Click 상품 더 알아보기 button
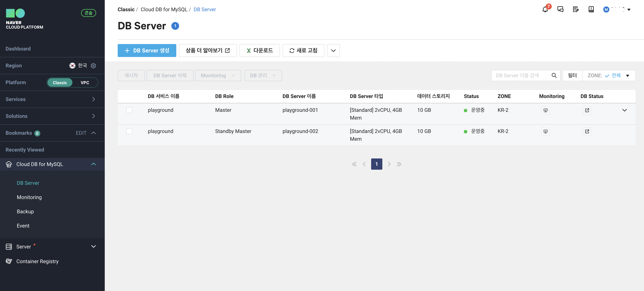 click(x=208, y=51)
